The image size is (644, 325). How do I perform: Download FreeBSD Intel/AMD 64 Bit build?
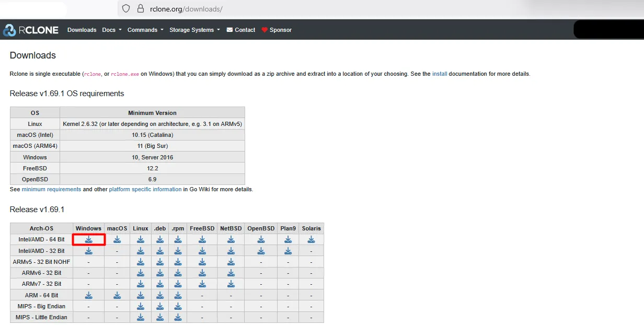click(x=202, y=239)
